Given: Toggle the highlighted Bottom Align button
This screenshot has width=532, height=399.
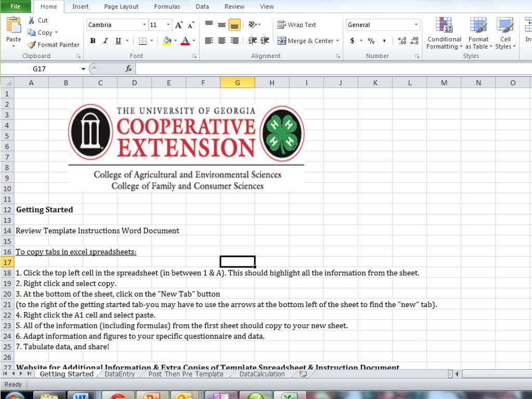Looking at the screenshot, I should [234, 25].
